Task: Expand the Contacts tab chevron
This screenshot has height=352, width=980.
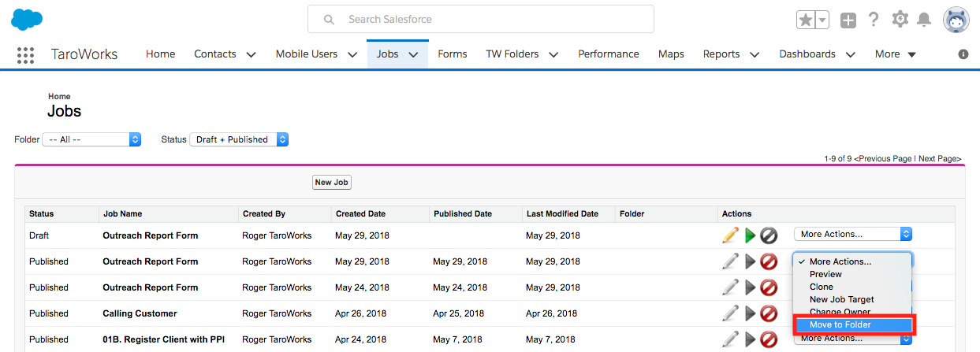Action: pyautogui.click(x=251, y=54)
